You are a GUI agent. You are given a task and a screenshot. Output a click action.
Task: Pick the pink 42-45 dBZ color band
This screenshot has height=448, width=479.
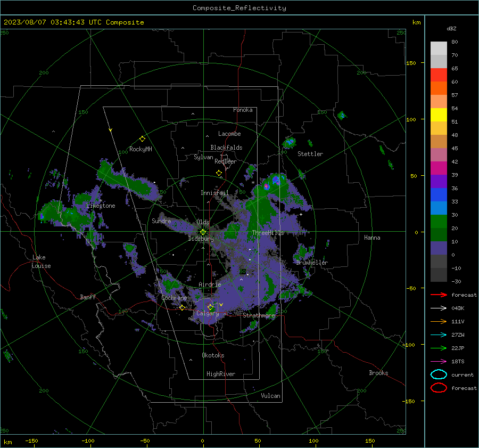click(x=439, y=154)
